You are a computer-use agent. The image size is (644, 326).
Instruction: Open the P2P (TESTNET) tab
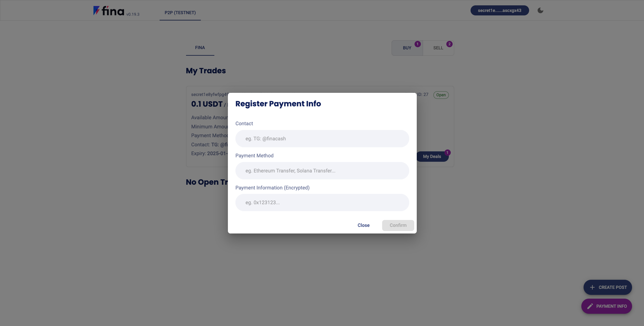pyautogui.click(x=180, y=13)
